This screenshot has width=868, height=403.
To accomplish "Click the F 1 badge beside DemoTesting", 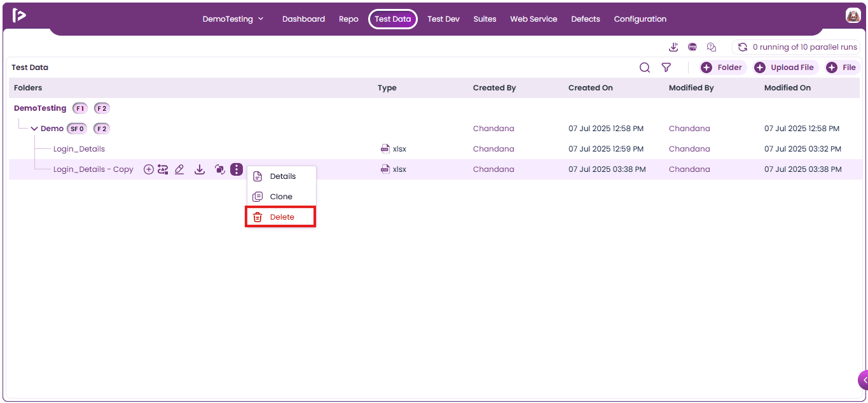I will pos(81,108).
